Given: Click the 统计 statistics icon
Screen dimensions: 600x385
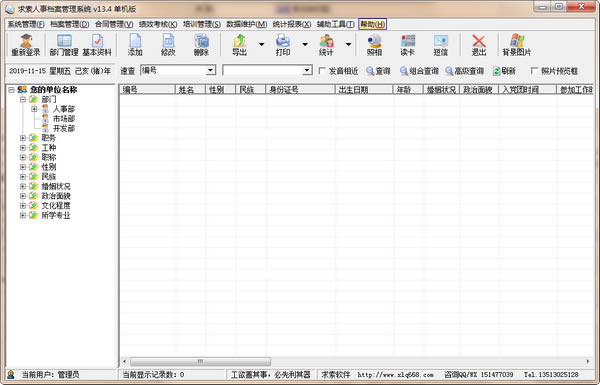Looking at the screenshot, I should pyautogui.click(x=326, y=45).
